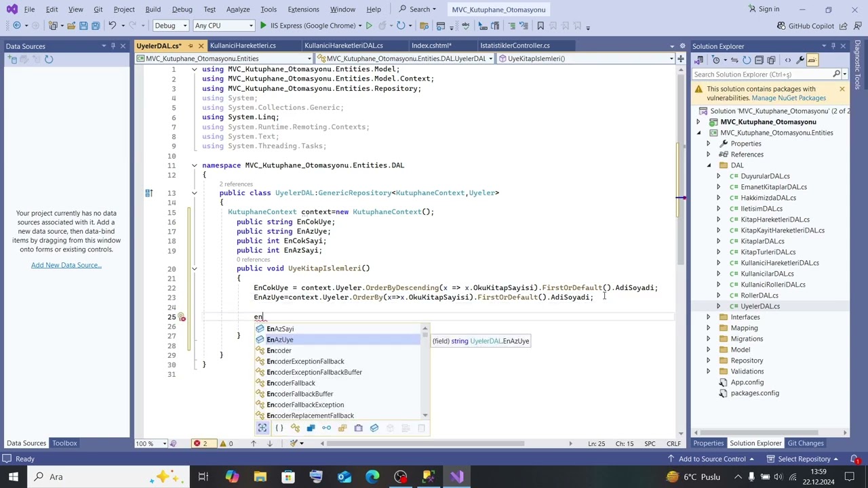Open the Toolbox tab at bottom left
The width and height of the screenshot is (868, 488).
64,443
